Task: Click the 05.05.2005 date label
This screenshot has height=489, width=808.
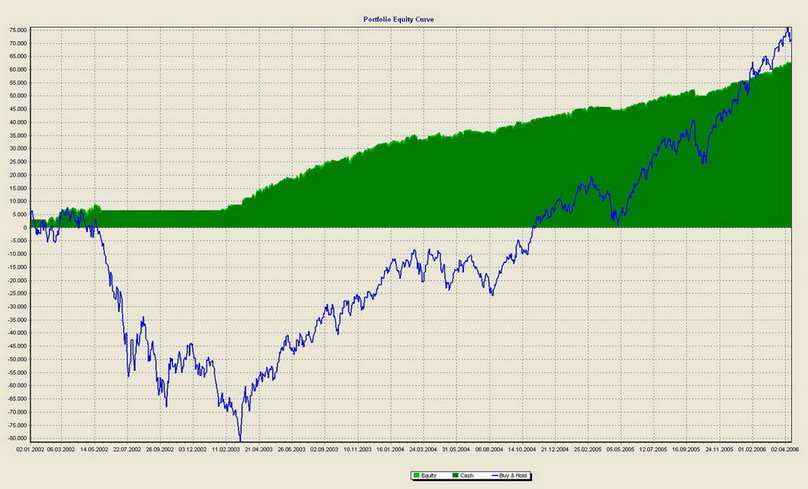Action: pyautogui.click(x=620, y=449)
